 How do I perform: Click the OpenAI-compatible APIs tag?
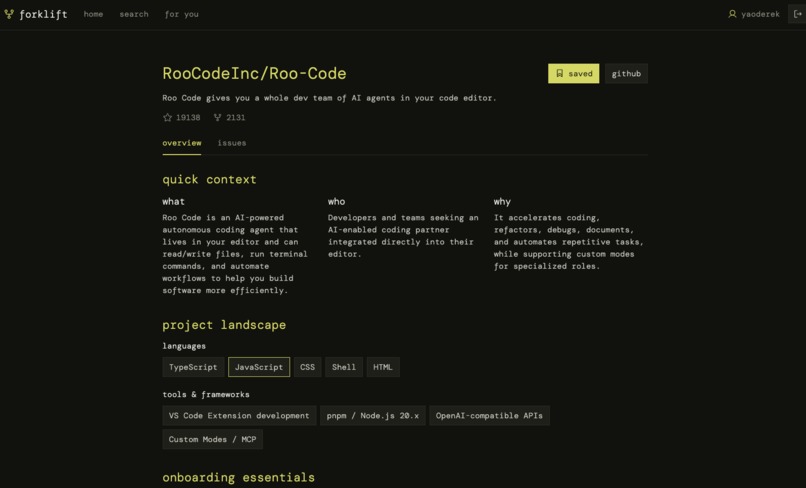click(x=489, y=415)
